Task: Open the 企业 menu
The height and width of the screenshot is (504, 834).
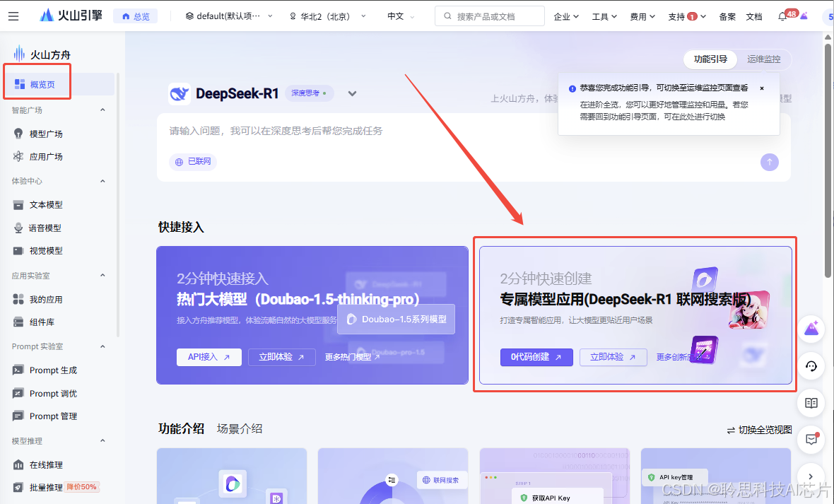Action: pyautogui.click(x=566, y=16)
